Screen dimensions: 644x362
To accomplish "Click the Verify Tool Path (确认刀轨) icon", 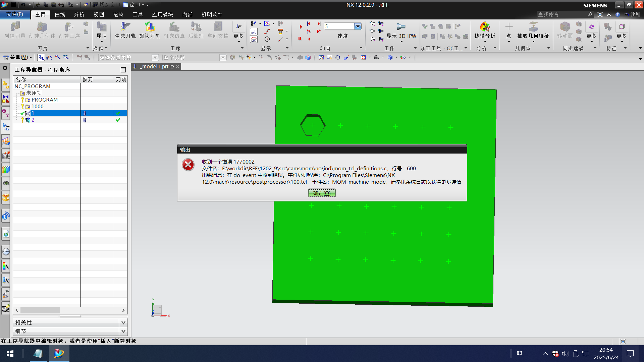I will tap(150, 27).
